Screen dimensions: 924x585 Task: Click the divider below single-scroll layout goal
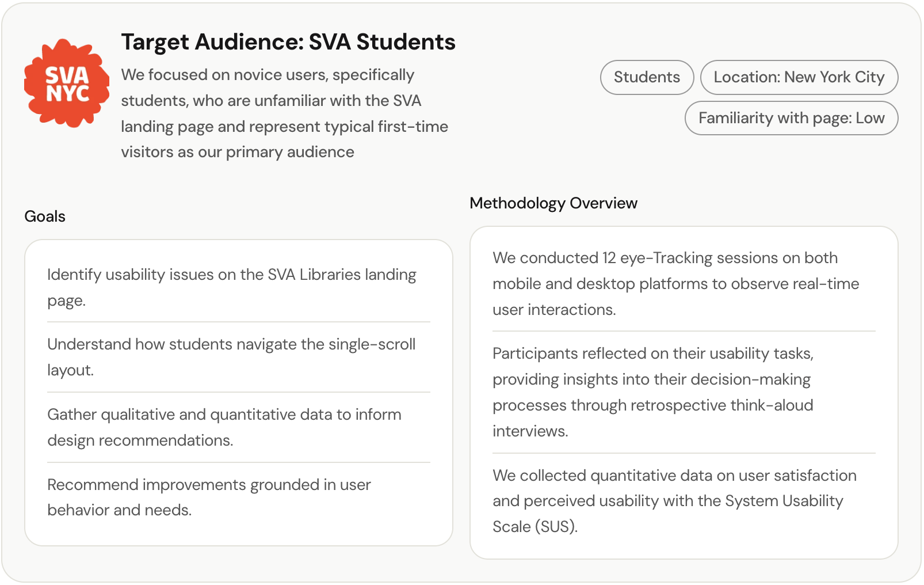(239, 392)
